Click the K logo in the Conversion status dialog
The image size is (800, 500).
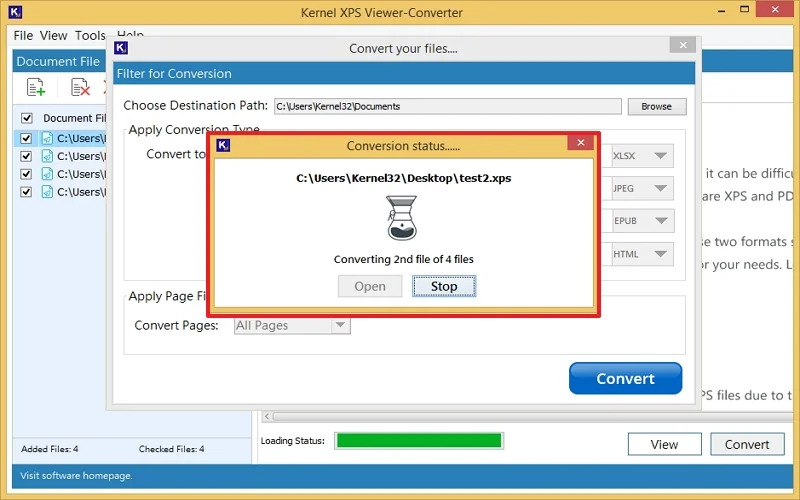pos(223,145)
